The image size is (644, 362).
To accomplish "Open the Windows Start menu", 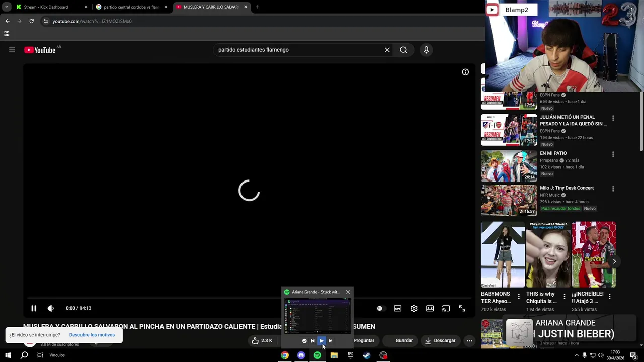I will tap(8, 355).
